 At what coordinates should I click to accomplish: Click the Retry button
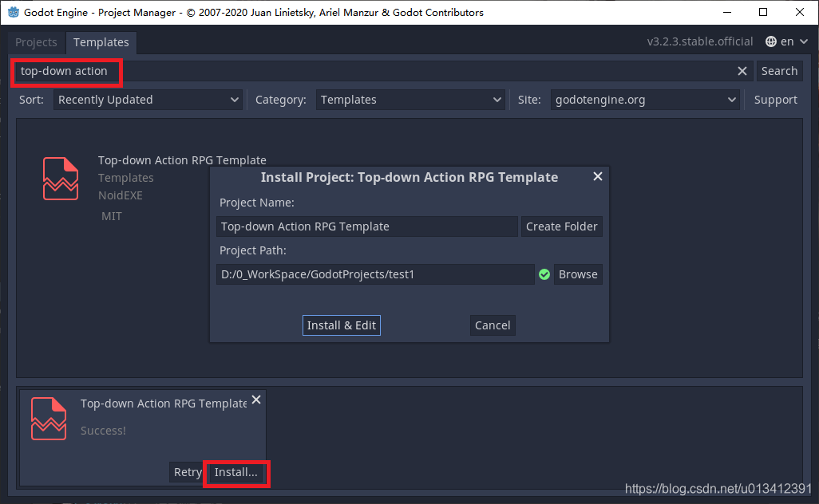(188, 472)
